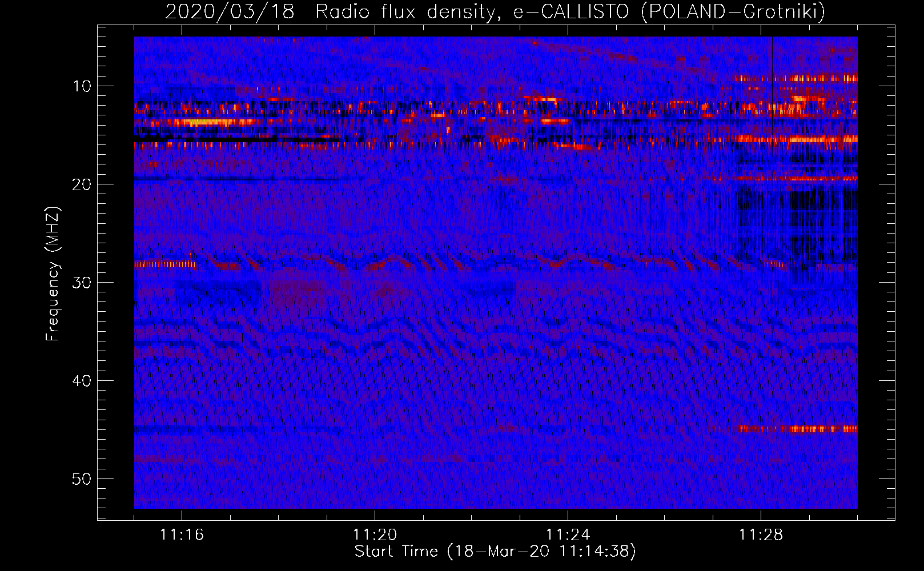Click the 'Frequency (MHZ)' axis label
924x571 pixels.
point(53,274)
